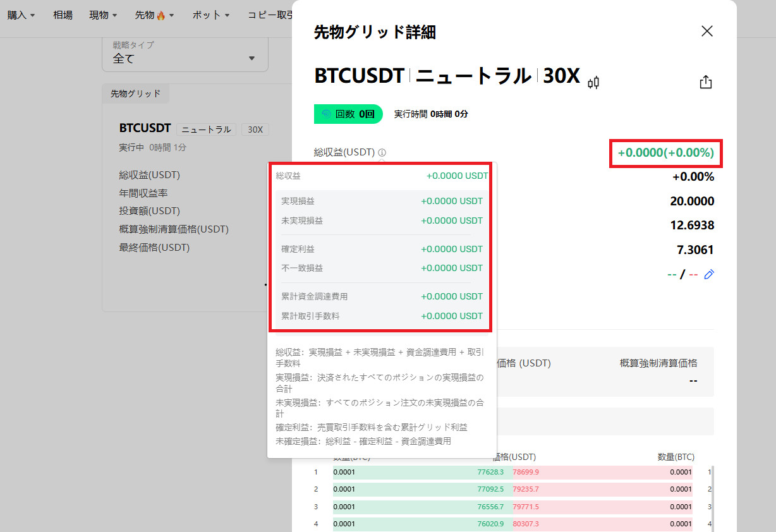Close the 先物グリッド詳細 panel
Viewport: 776px width, 532px height.
point(706,31)
